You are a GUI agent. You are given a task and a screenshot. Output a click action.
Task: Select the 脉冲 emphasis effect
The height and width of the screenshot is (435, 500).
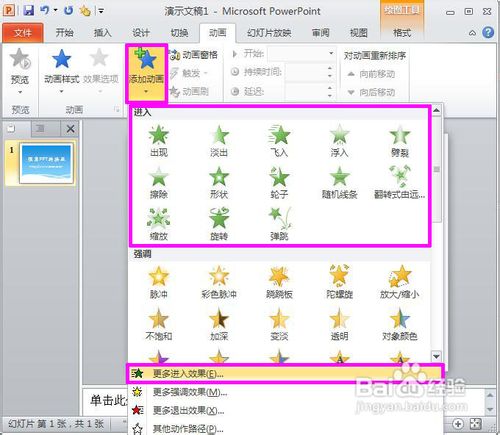click(x=159, y=283)
